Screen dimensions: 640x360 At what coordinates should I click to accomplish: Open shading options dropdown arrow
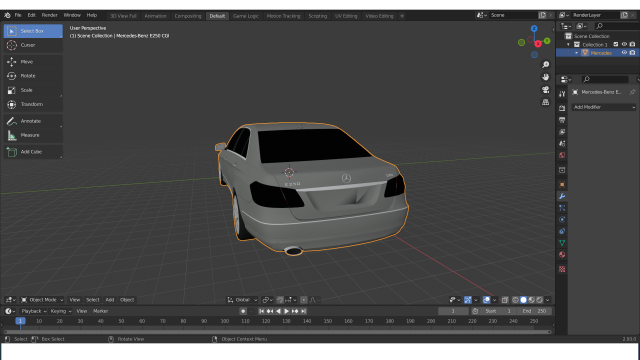click(548, 300)
